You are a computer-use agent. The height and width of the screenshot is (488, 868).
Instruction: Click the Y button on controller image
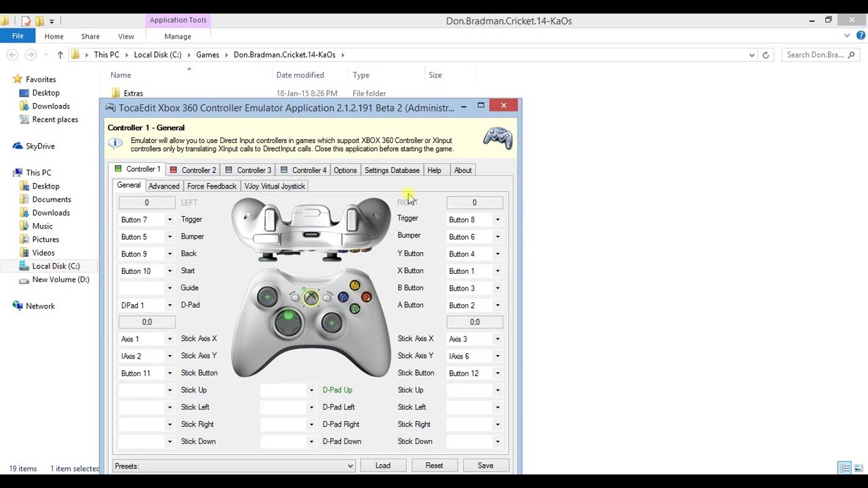click(x=355, y=285)
